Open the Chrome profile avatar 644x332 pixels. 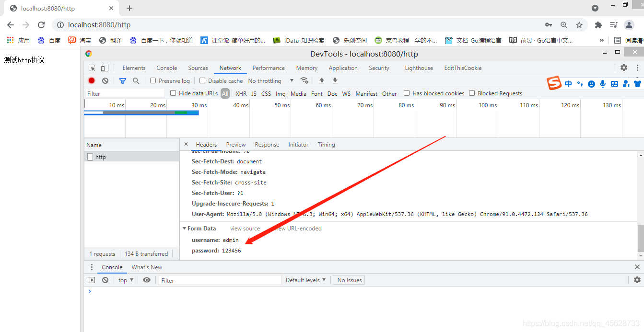click(629, 25)
